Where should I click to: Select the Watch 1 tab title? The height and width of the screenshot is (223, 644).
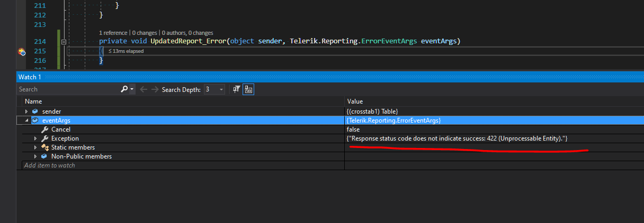(x=30, y=77)
